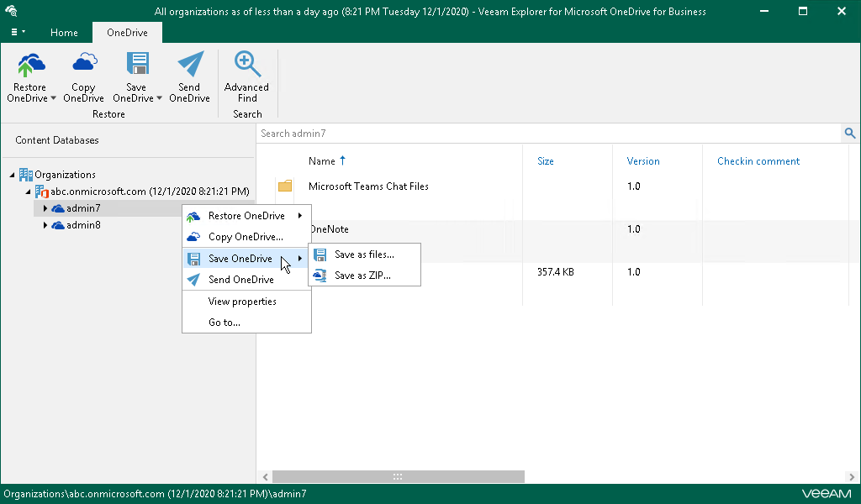The width and height of the screenshot is (861, 504).
Task: Select Microsoft Teams Chat Files row name
Action: click(368, 186)
